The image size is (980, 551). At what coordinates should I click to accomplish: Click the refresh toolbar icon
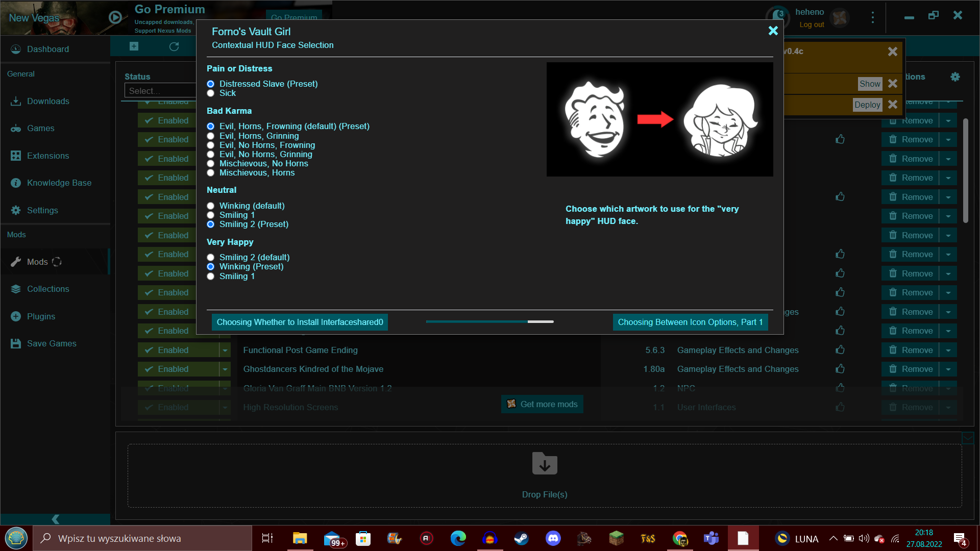[174, 46]
